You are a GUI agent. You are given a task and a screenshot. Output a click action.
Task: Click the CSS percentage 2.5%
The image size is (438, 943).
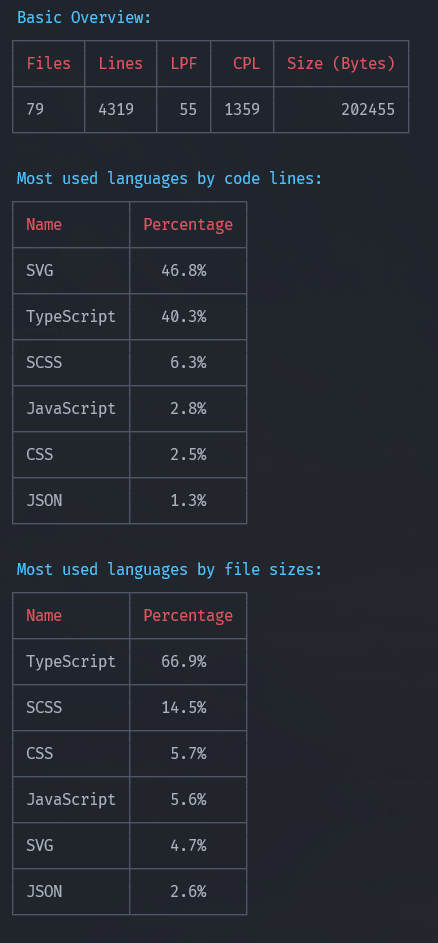pos(188,454)
